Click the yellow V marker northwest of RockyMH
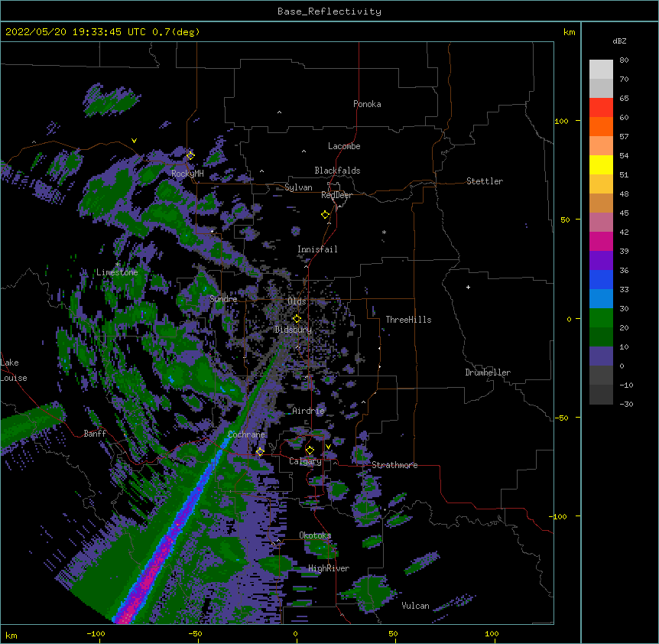 [134, 141]
